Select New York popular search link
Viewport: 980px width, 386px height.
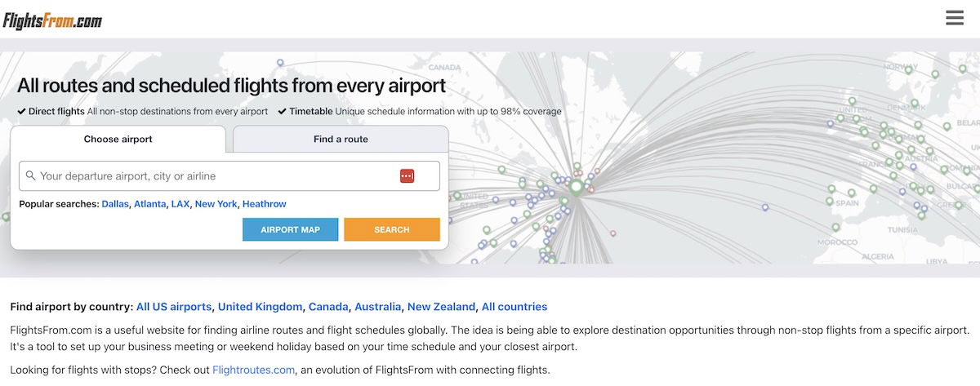(x=216, y=204)
